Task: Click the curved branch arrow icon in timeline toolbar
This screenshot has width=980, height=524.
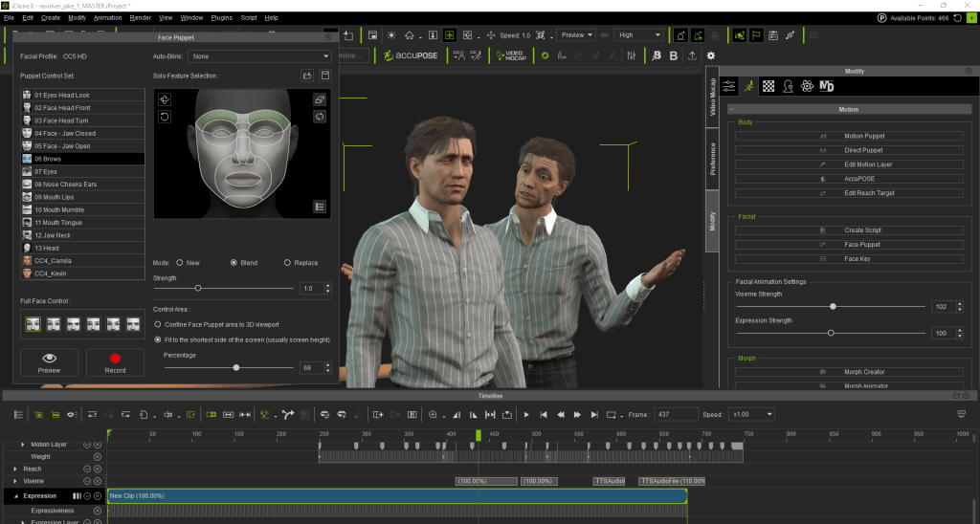Action: 287,414
